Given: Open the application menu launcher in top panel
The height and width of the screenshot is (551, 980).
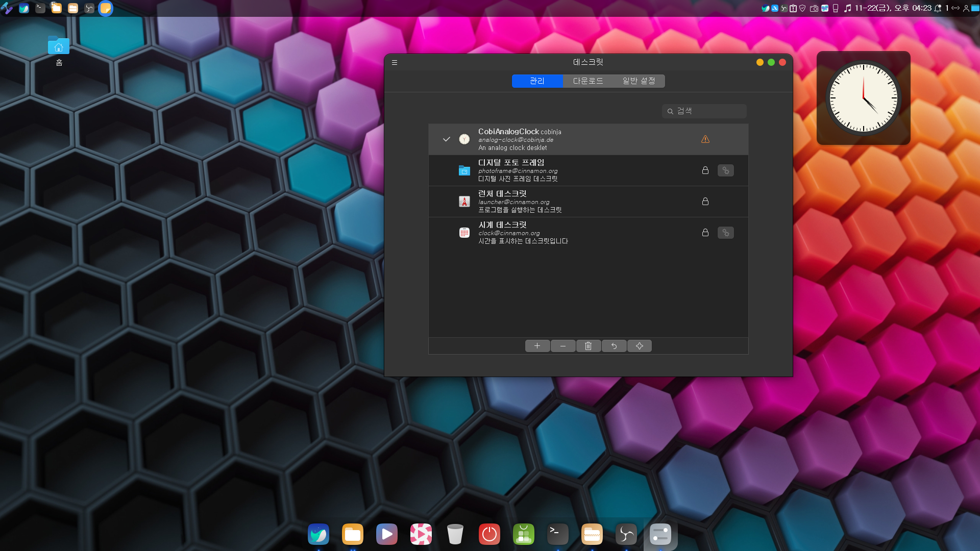Looking at the screenshot, I should pyautogui.click(x=7, y=8).
